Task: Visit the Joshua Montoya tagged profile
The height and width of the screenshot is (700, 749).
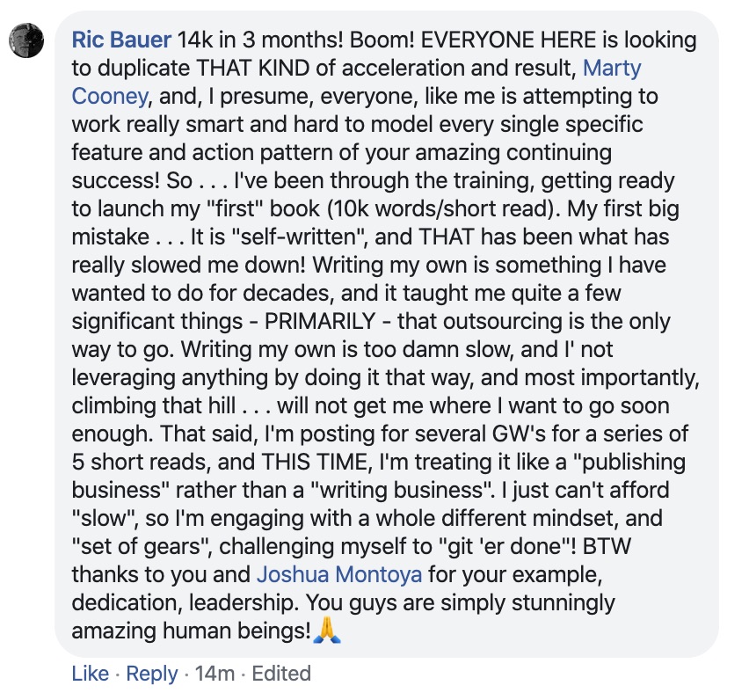Action: click(x=339, y=574)
